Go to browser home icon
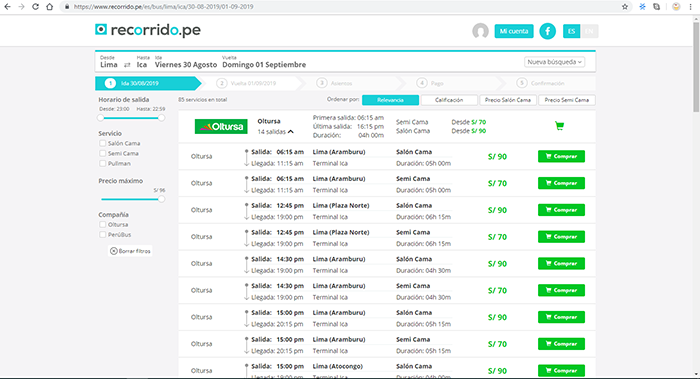The image size is (700, 379). (50, 7)
